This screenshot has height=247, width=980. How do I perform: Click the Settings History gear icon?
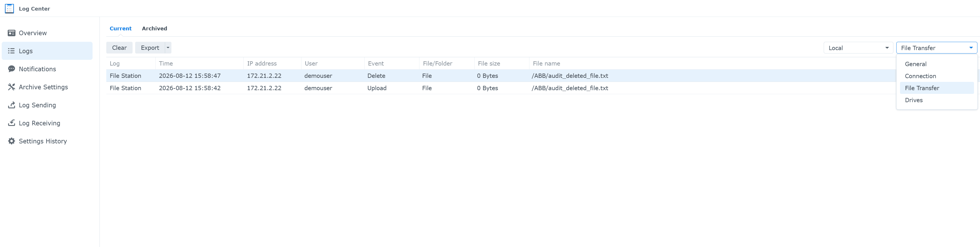[11, 141]
